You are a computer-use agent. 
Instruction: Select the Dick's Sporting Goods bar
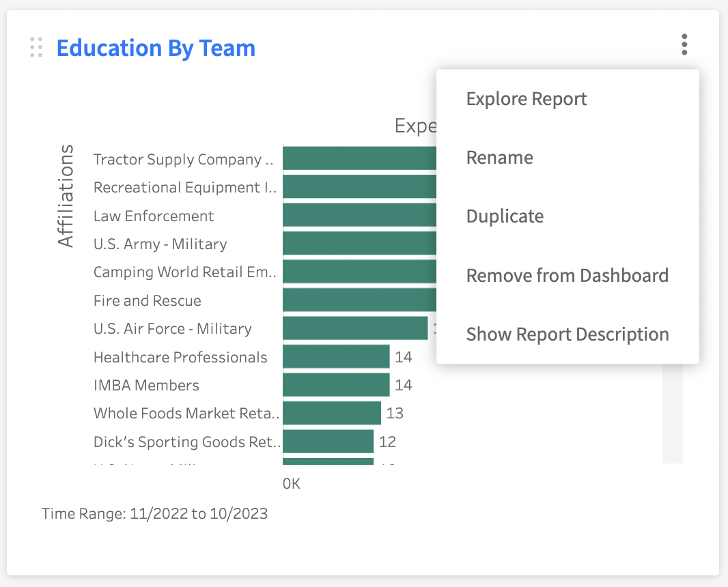tap(328, 442)
